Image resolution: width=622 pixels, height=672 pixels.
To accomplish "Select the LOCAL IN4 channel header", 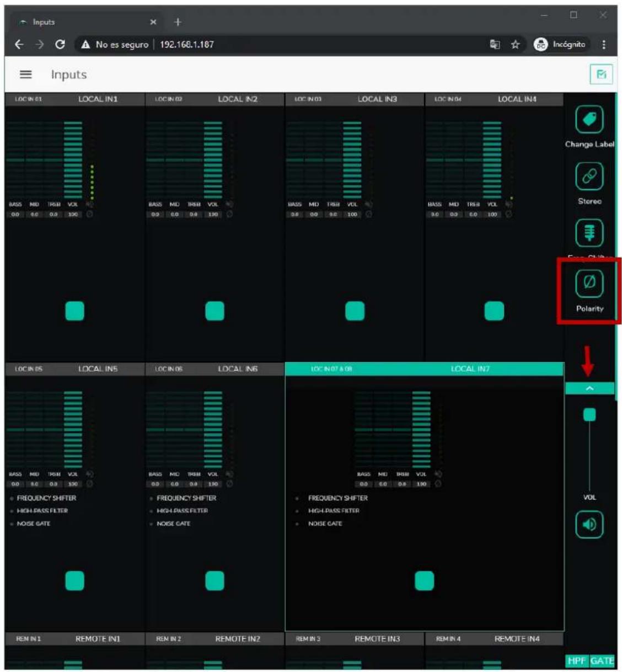I will click(x=494, y=99).
